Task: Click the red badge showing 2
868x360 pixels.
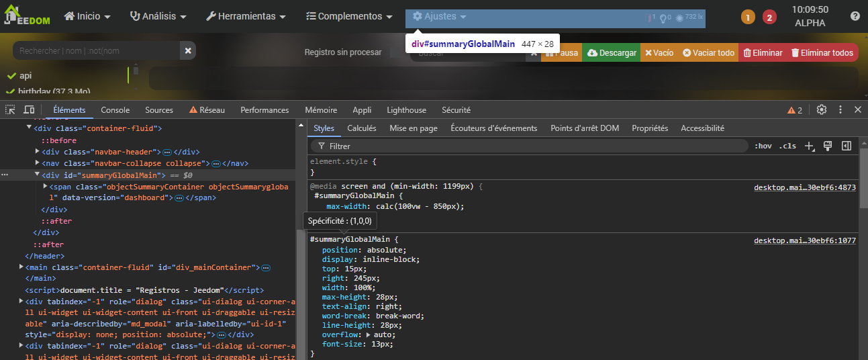Action: pos(769,17)
